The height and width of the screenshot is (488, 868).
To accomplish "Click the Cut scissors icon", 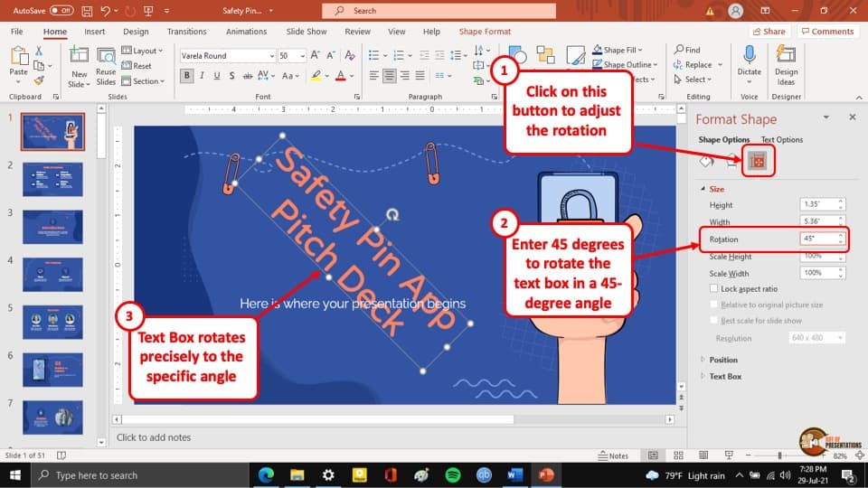I will (x=39, y=51).
